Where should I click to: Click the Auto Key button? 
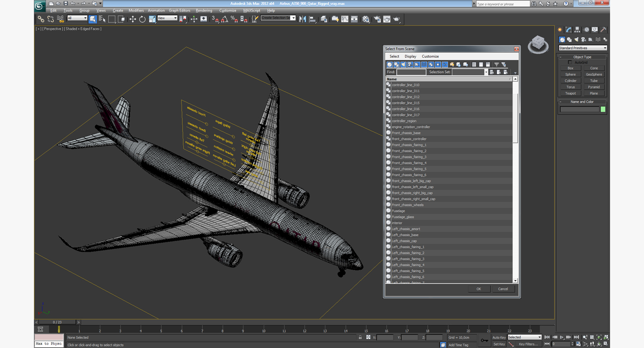click(499, 338)
